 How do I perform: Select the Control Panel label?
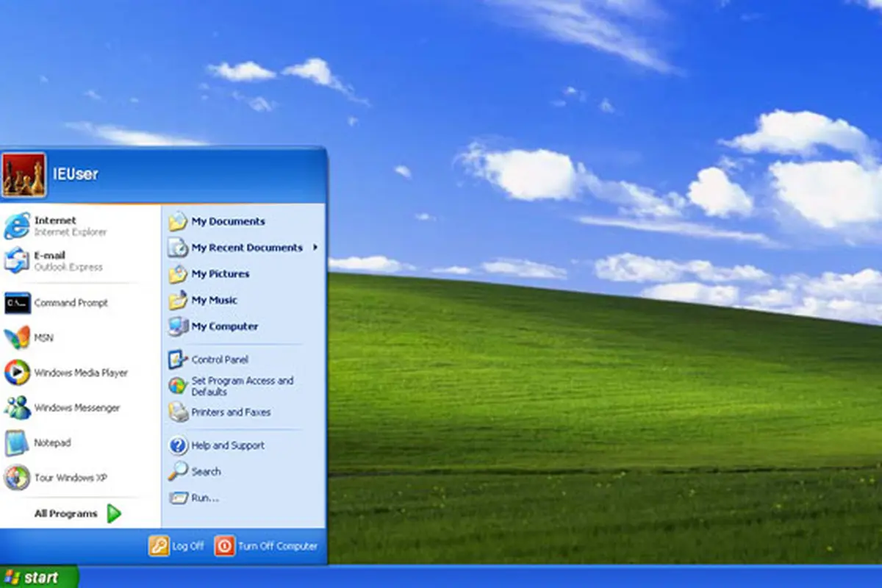click(220, 359)
